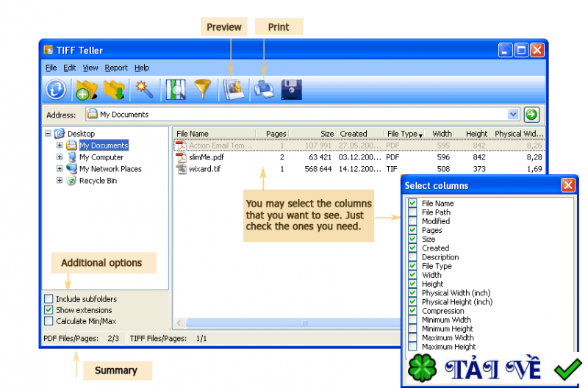
Task: Click the PDF icon of Action Email Tem
Action: 180,145
